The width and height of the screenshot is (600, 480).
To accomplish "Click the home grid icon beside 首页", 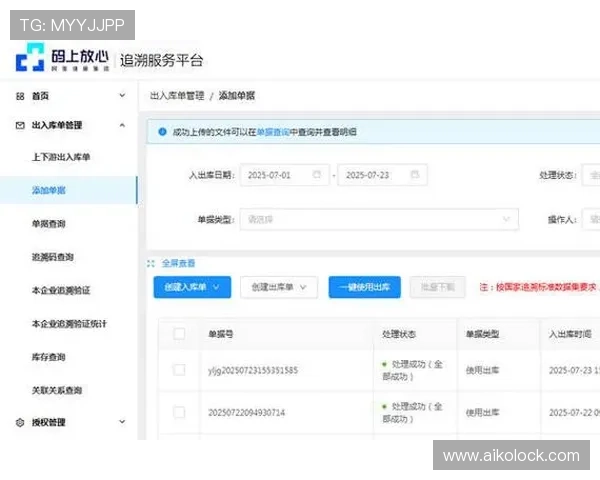I will click(x=20, y=96).
